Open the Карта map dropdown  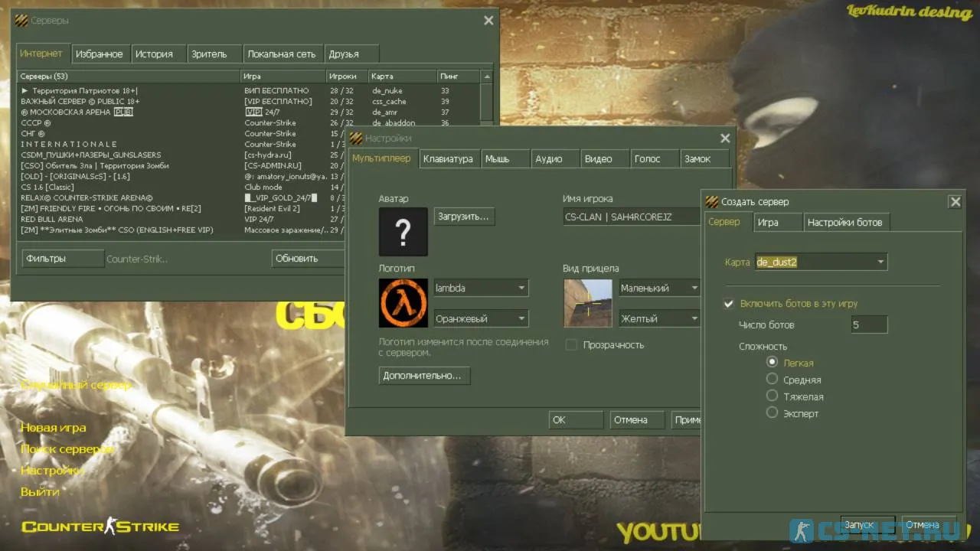[x=821, y=262]
